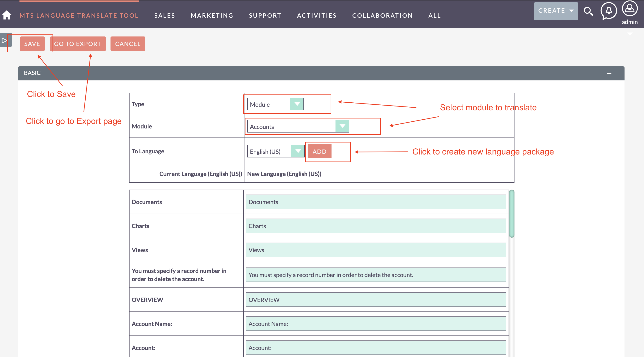Viewport: 644px width, 357px height.
Task: Open the MTS Language Translate Tool tab
Action: 79,15
